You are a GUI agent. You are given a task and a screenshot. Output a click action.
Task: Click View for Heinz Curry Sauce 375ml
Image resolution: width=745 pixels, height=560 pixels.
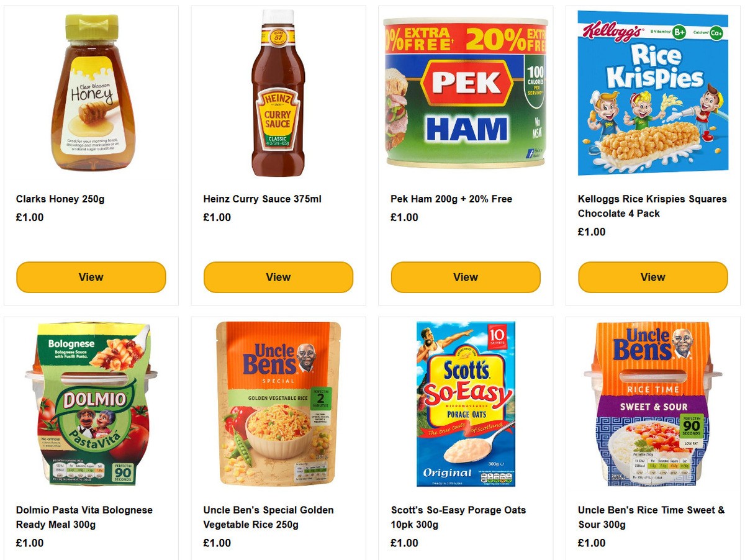pyautogui.click(x=278, y=277)
